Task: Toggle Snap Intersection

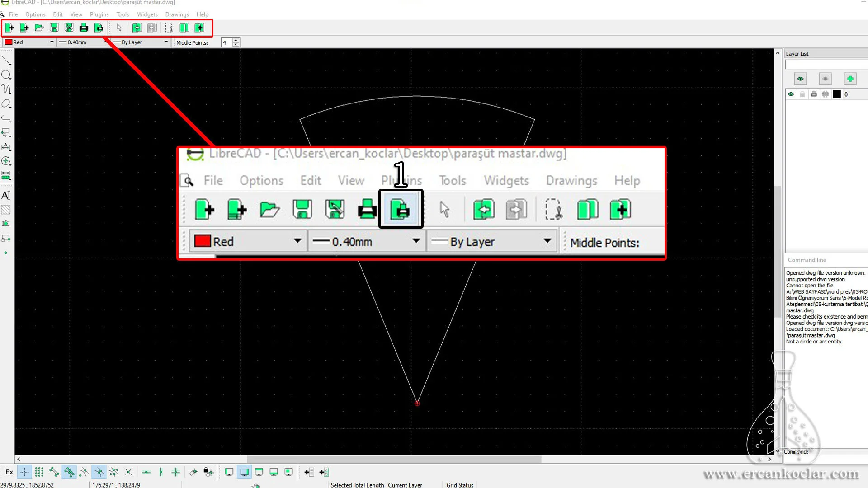Action: 128,472
